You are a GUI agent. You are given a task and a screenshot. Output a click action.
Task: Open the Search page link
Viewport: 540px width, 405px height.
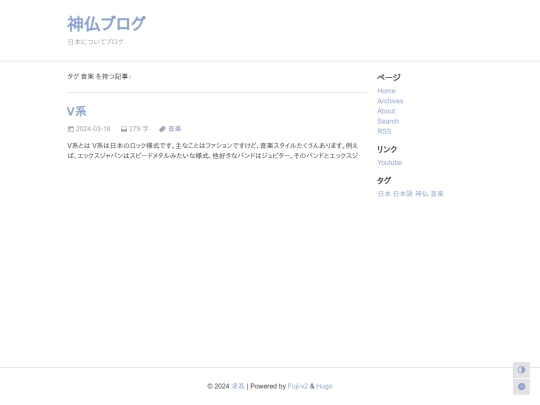coord(388,121)
